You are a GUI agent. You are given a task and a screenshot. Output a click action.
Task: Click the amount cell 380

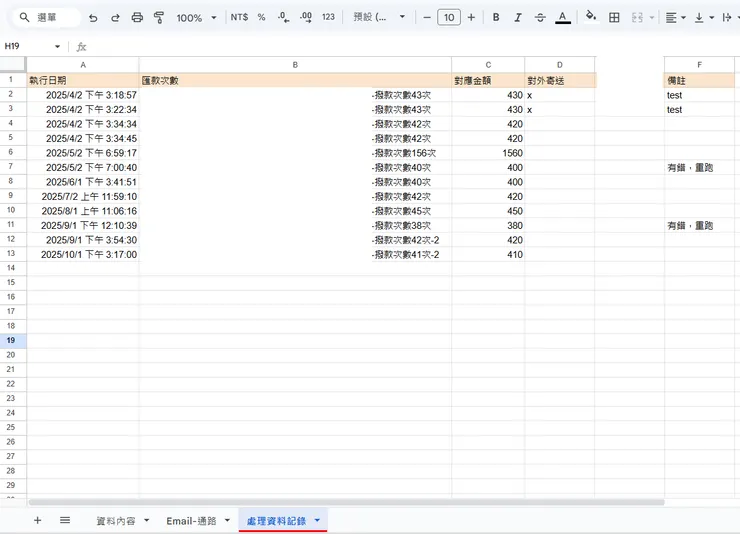coord(488,225)
